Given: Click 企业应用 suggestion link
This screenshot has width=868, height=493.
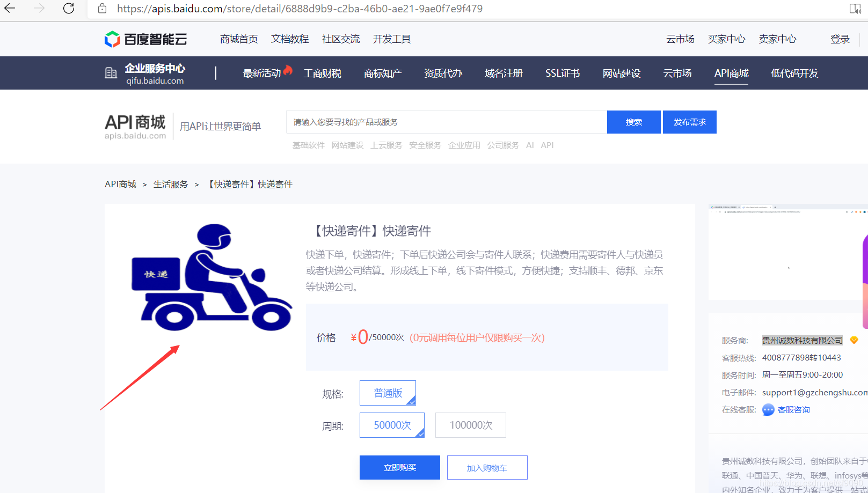Looking at the screenshot, I should 464,145.
